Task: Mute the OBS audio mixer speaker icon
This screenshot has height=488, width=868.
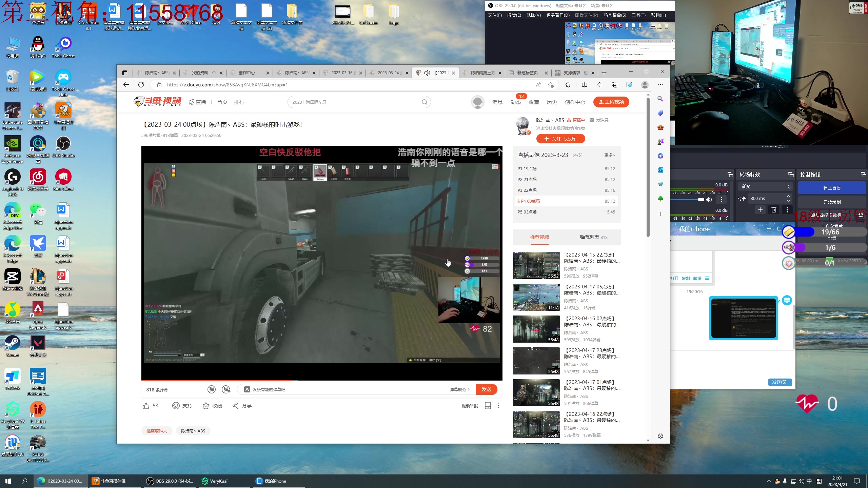Action: click(709, 200)
